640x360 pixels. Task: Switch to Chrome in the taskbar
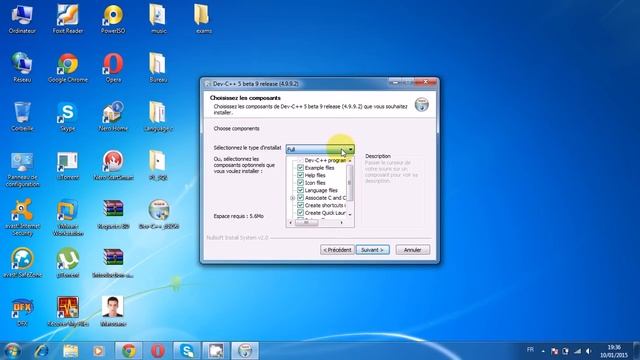(129, 351)
